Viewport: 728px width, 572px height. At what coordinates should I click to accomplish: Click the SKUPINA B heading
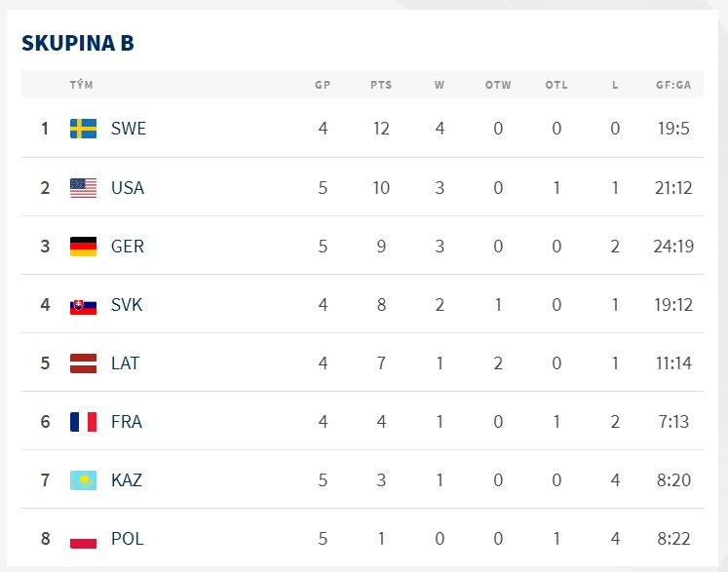[78, 43]
